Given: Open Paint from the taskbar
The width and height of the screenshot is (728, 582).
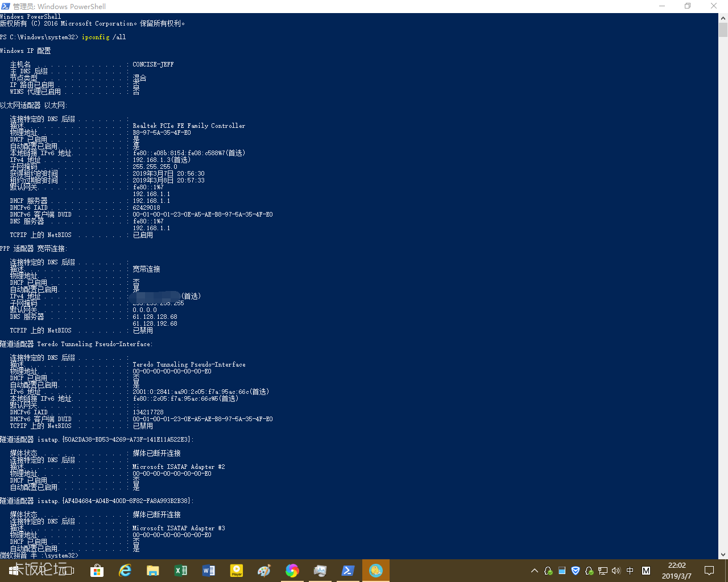Looking at the screenshot, I should point(264,571).
